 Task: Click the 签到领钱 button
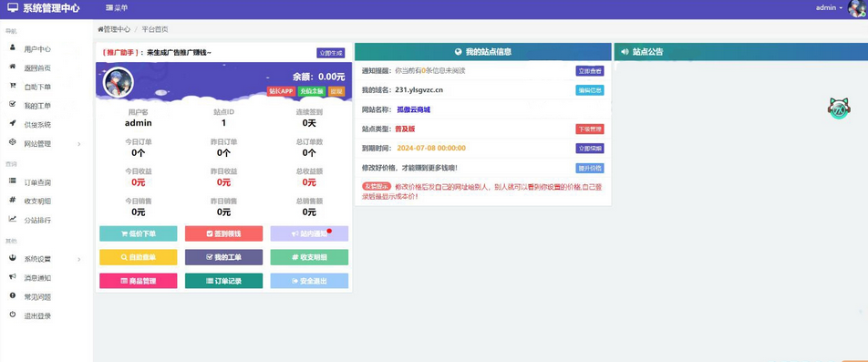(x=223, y=233)
